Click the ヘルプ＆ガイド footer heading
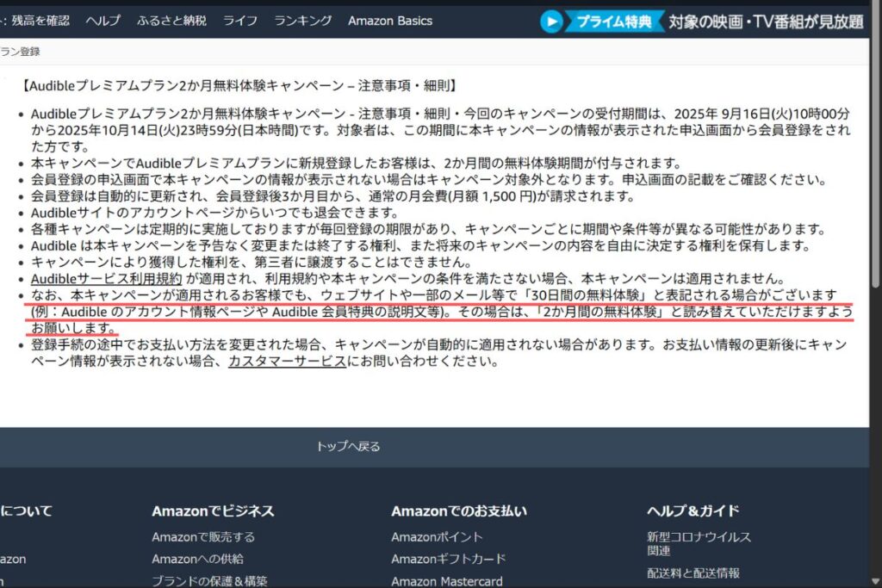 693,511
